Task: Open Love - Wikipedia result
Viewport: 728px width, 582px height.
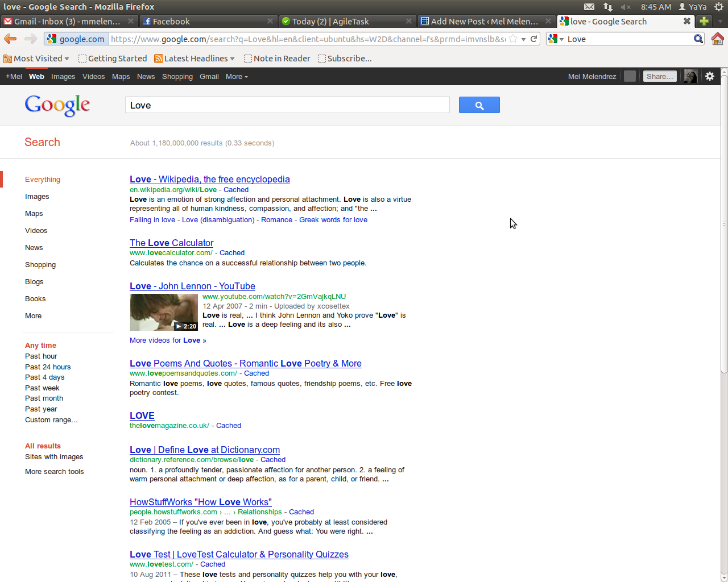Action: coord(209,179)
